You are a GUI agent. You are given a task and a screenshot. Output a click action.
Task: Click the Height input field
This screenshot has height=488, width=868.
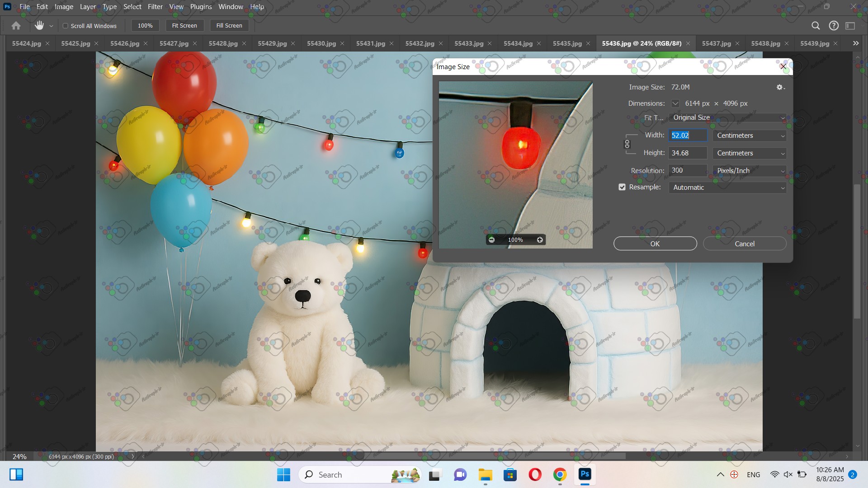(687, 153)
